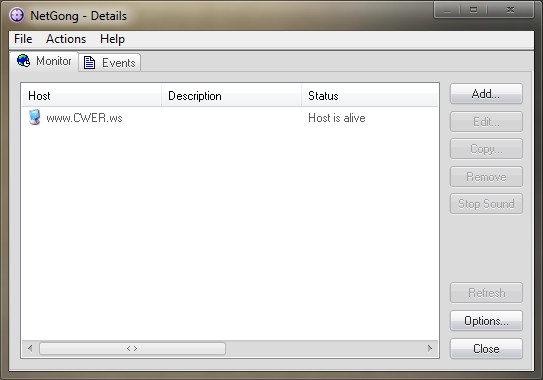Open the Actions menu
The image size is (543, 380).
click(x=66, y=39)
